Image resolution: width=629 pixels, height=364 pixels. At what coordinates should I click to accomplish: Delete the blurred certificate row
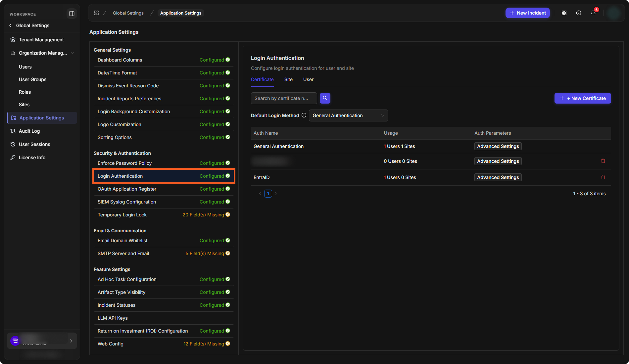pyautogui.click(x=603, y=161)
